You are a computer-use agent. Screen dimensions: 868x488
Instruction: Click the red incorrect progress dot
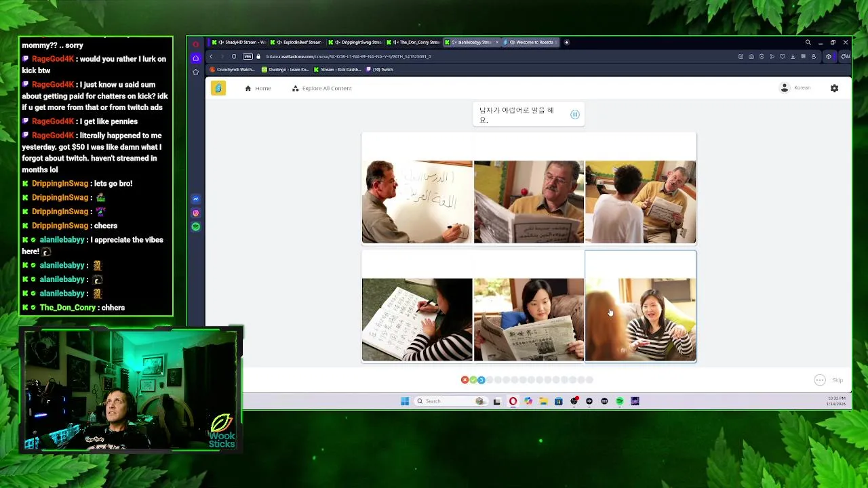(465, 380)
